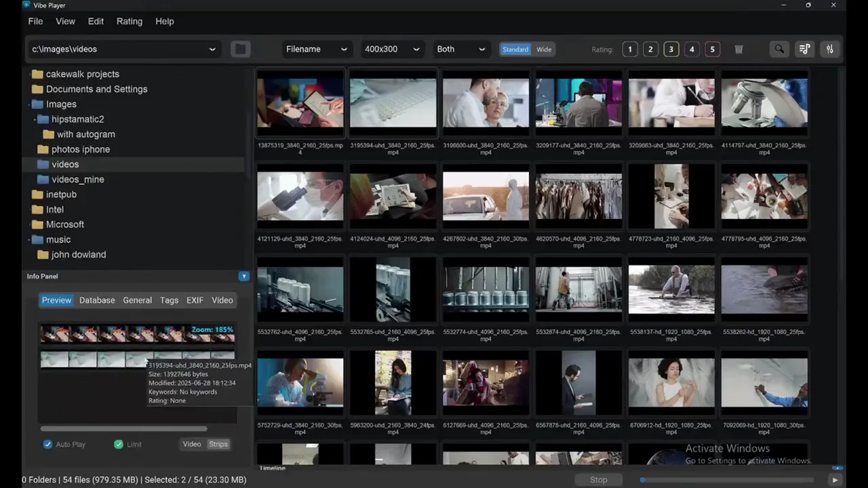
Task: Open the View menu
Action: (x=65, y=21)
